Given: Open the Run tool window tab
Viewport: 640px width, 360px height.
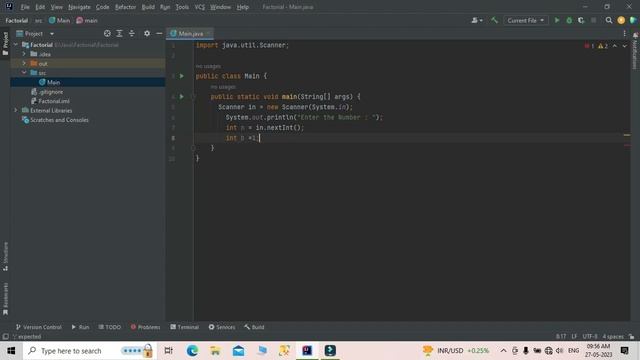Looking at the screenshot, I should click(x=80, y=327).
